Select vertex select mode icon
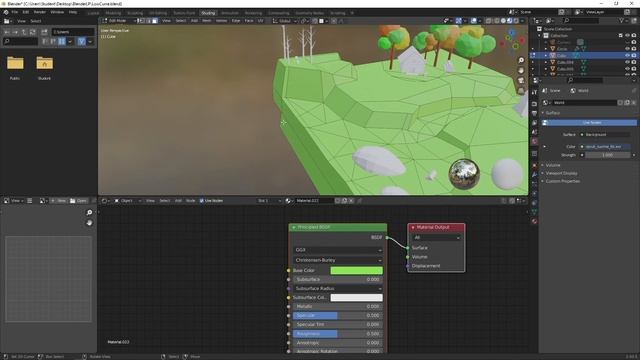 click(142, 21)
